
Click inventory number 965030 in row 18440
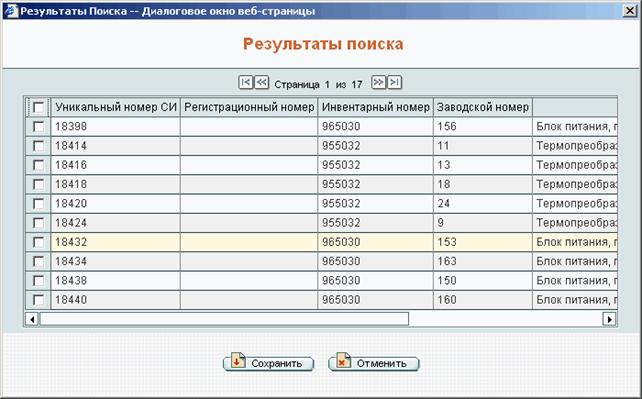(375, 300)
